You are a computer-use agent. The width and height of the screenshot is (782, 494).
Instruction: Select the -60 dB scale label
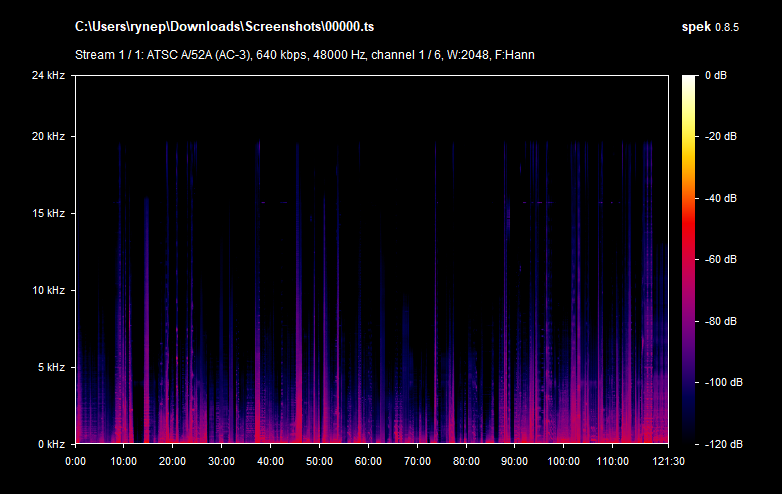719,259
